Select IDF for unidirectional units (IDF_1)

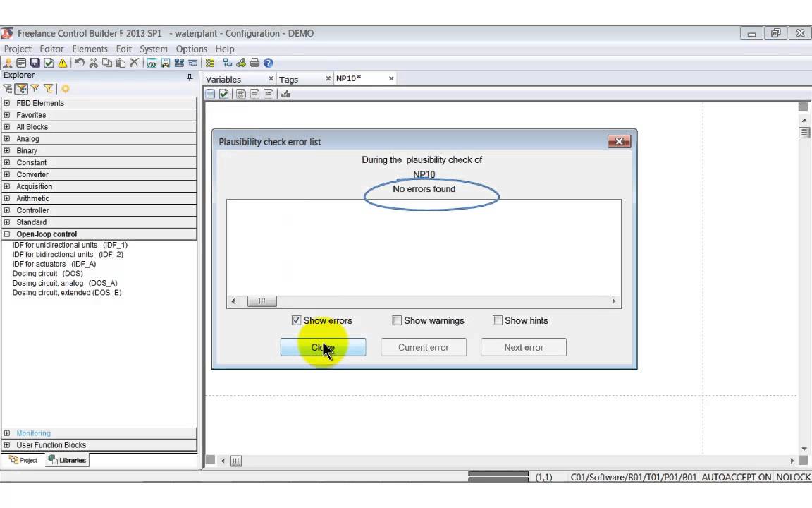click(x=69, y=245)
